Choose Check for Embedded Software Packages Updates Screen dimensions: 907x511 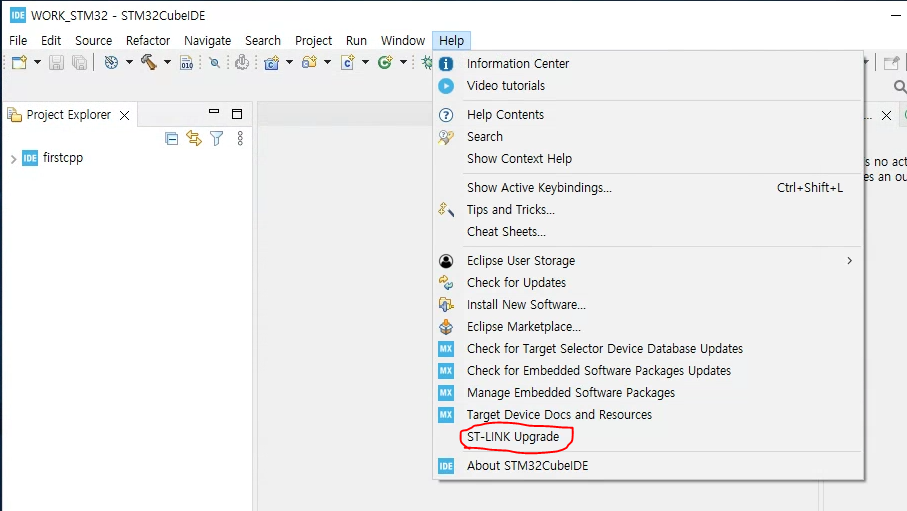click(648, 370)
